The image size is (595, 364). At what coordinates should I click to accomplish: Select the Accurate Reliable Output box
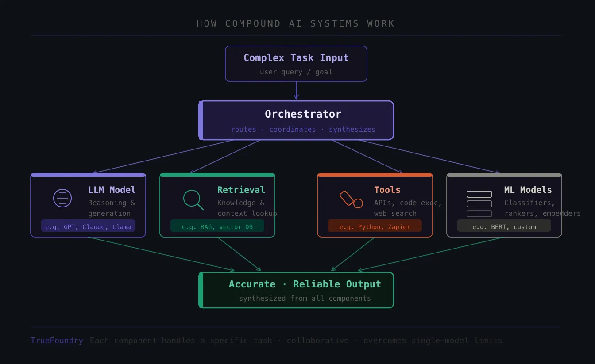point(296,290)
